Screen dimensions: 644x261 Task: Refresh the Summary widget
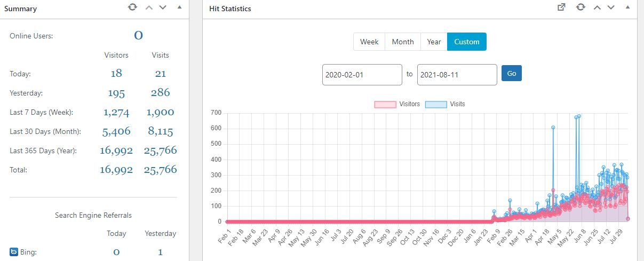coord(132,7)
